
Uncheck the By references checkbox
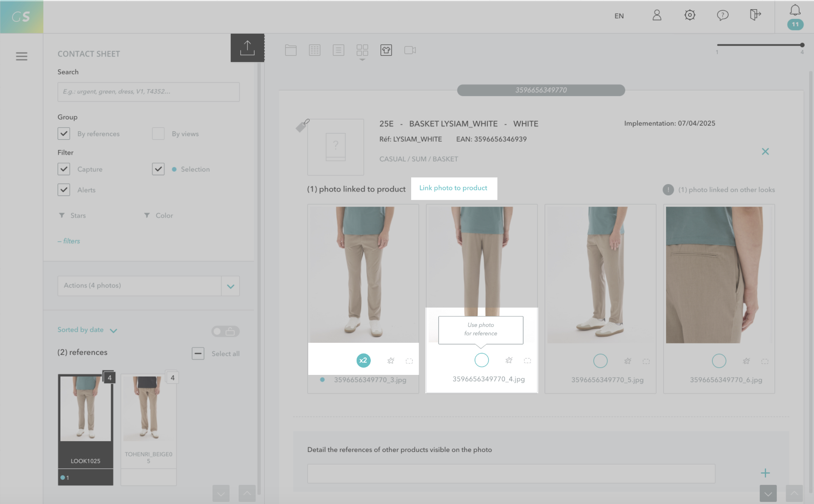(x=64, y=134)
